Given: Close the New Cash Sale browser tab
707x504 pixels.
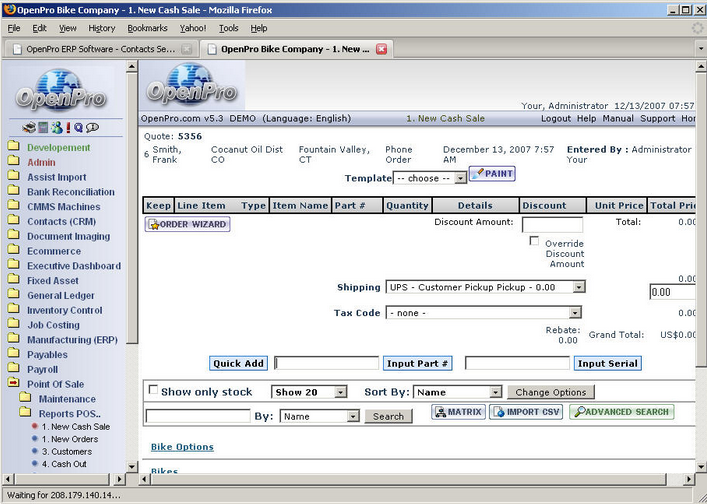Looking at the screenshot, I should [x=381, y=49].
